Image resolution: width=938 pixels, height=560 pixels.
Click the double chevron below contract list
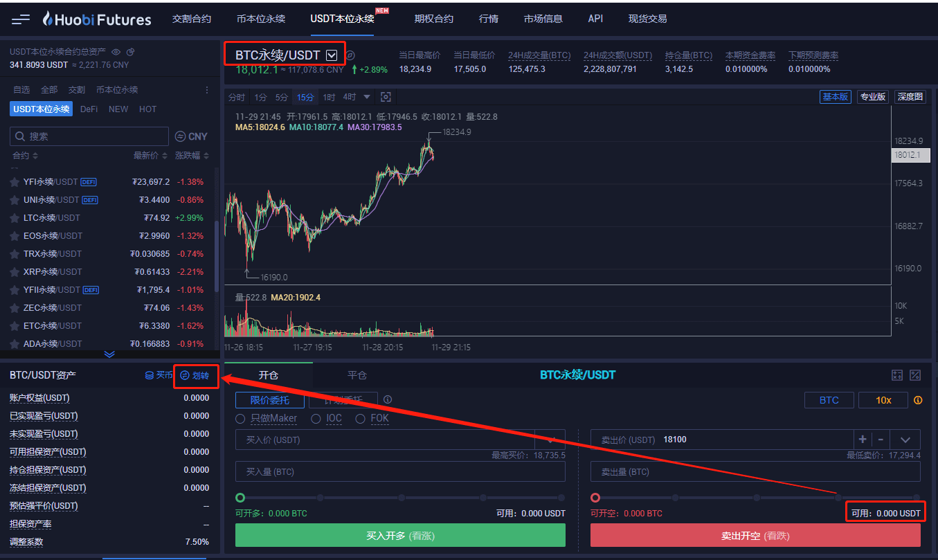point(109,354)
